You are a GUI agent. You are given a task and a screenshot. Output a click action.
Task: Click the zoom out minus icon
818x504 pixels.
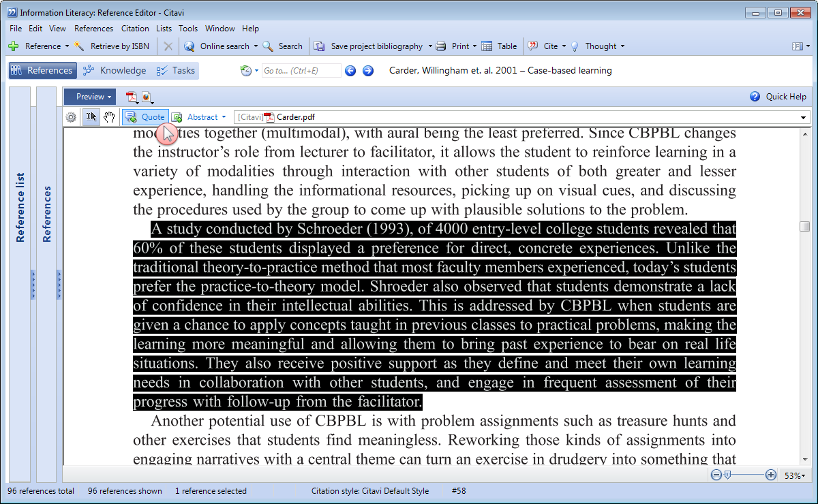716,475
